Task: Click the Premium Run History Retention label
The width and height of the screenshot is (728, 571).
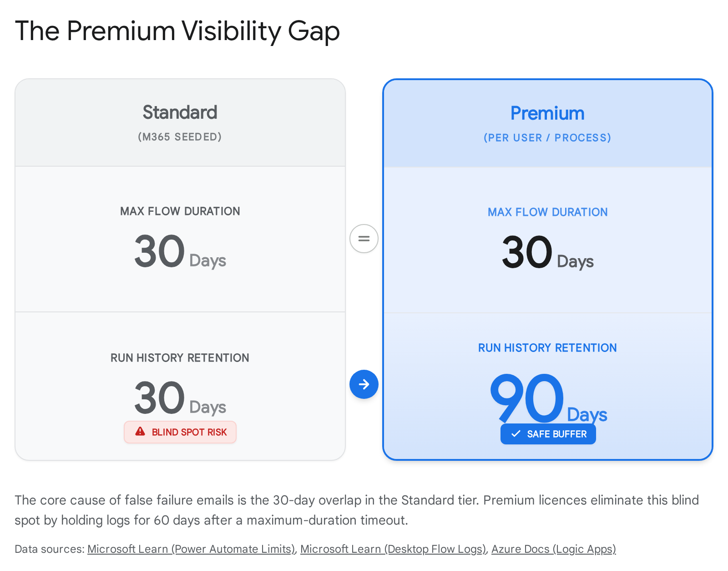Action: click(x=547, y=348)
